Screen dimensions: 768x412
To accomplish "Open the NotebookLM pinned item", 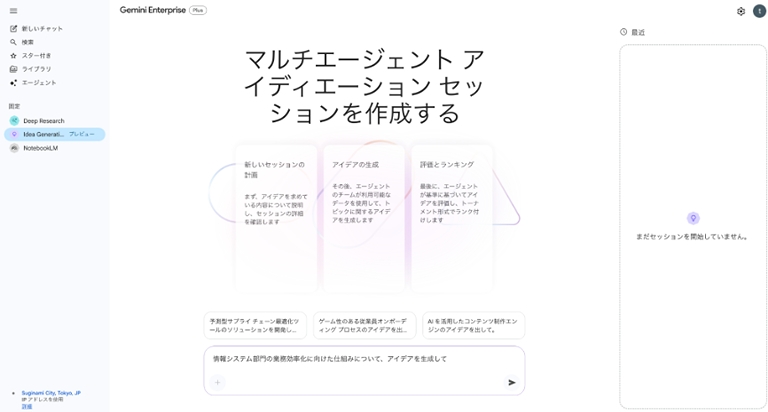I will point(55,148).
